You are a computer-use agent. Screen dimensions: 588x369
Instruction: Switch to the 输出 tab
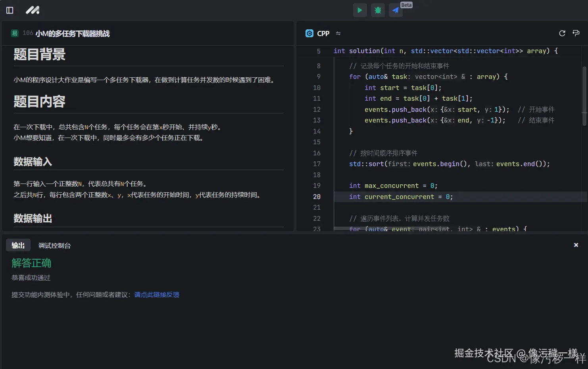18,245
